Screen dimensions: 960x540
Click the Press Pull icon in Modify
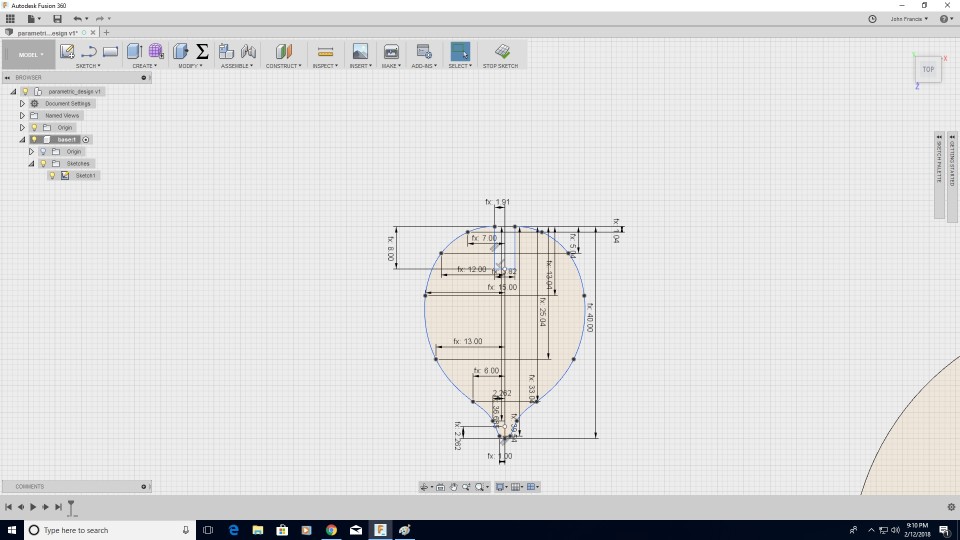pos(180,51)
